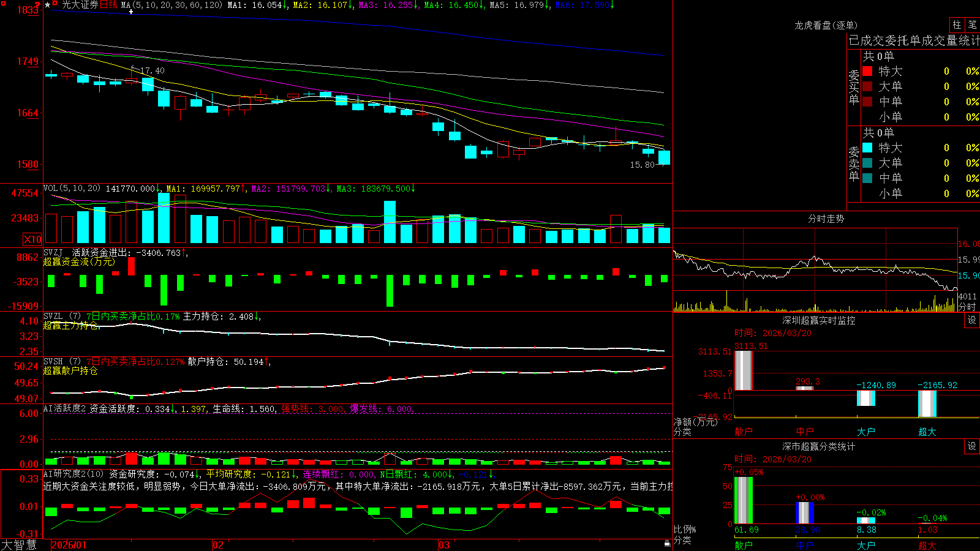Screen dimensions: 980x551
Task: Click the 光大证券 stock name label
Action: coord(80,5)
